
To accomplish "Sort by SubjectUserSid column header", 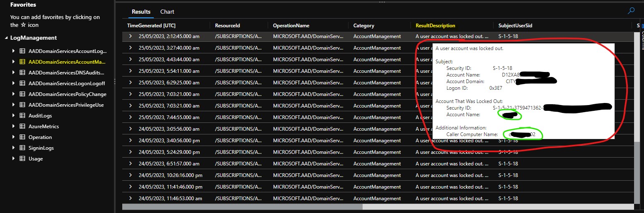I will pos(516,26).
